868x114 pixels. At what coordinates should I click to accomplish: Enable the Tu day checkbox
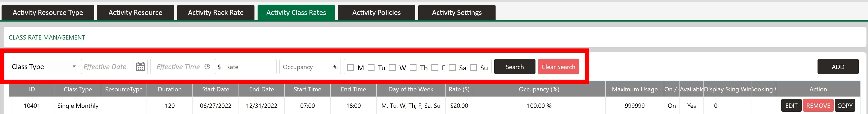click(x=371, y=68)
